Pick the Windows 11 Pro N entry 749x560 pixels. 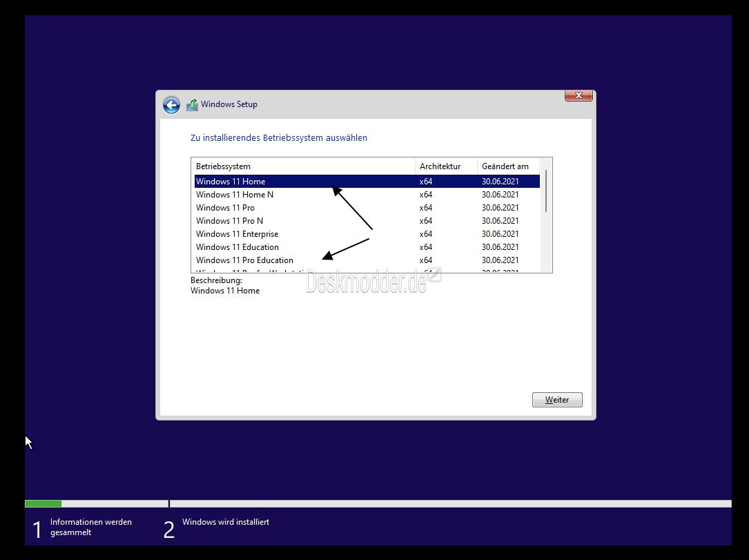[x=367, y=221]
